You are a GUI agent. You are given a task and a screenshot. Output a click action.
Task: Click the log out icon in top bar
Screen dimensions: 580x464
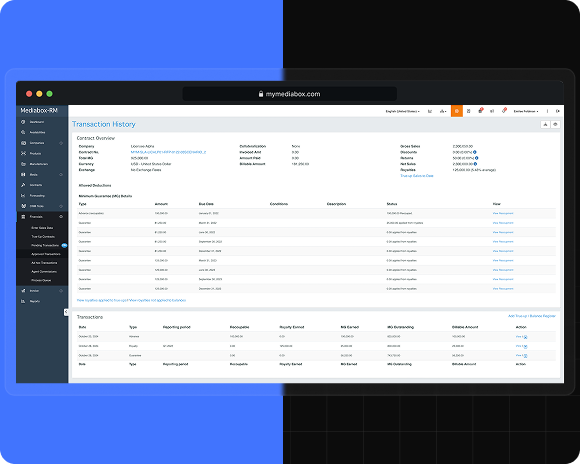(x=557, y=111)
